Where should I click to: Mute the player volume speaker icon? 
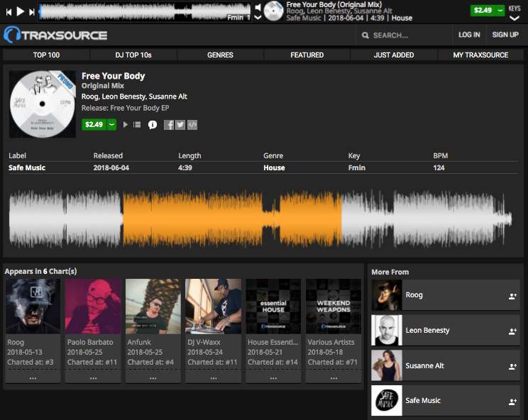coord(258,7)
